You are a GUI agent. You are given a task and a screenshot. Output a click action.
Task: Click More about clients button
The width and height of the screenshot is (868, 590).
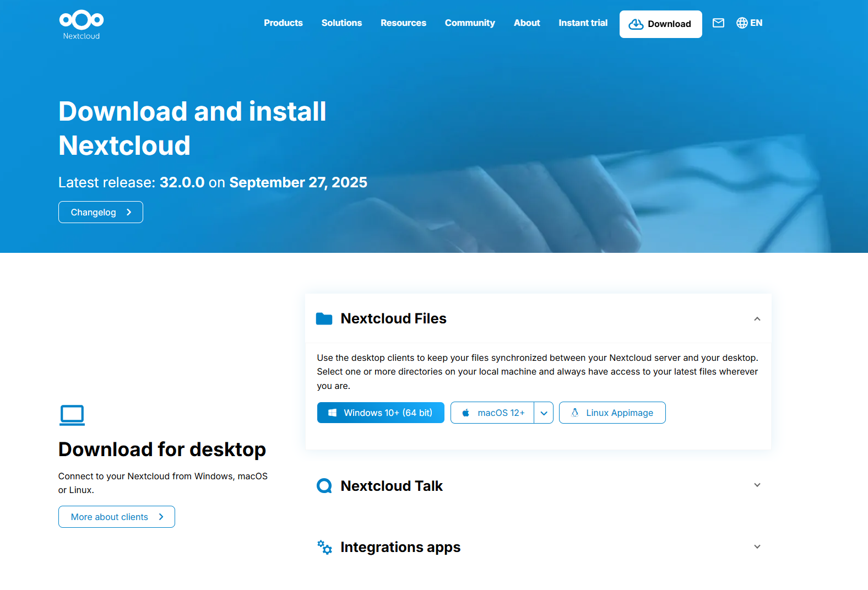click(117, 517)
